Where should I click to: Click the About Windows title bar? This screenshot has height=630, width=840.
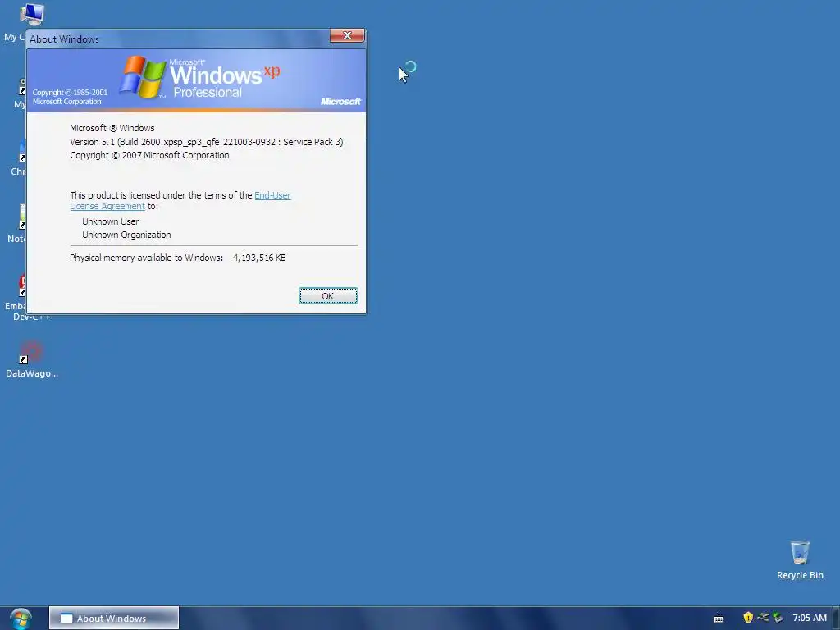tap(177, 39)
